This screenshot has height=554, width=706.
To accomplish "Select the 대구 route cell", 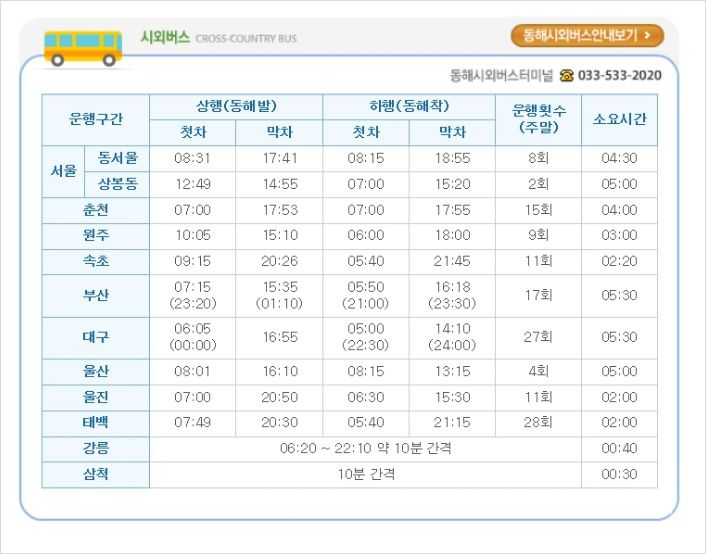I will tap(95, 337).
